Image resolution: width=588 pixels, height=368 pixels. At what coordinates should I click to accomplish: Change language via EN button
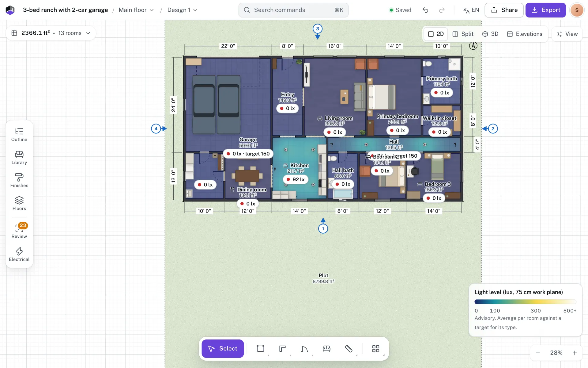pos(471,10)
